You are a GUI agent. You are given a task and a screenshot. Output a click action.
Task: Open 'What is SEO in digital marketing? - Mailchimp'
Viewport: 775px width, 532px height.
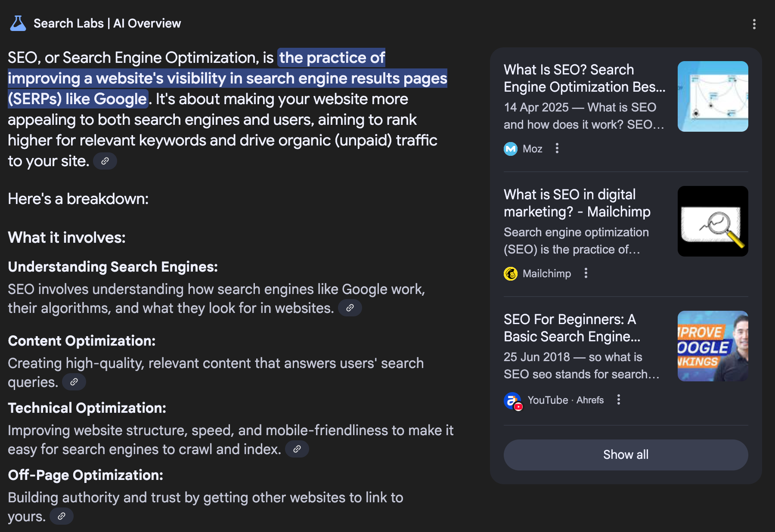click(577, 203)
